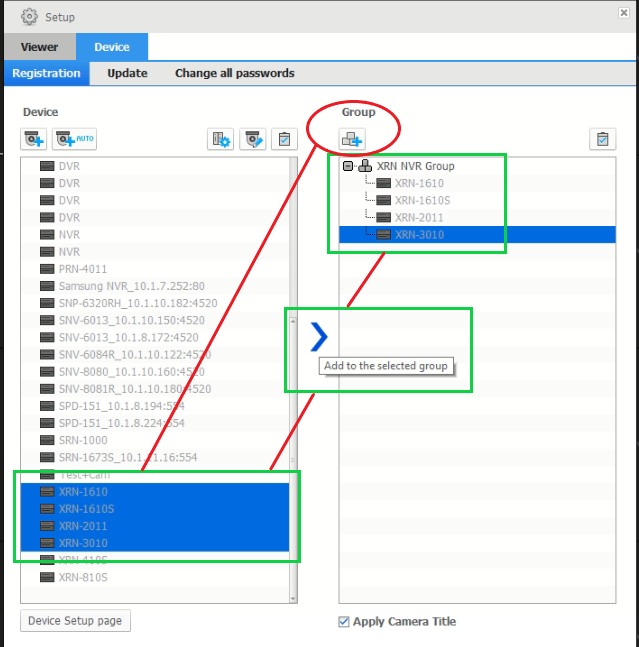Click the device list scroll up arrow
The image size is (639, 647).
pos(293,321)
